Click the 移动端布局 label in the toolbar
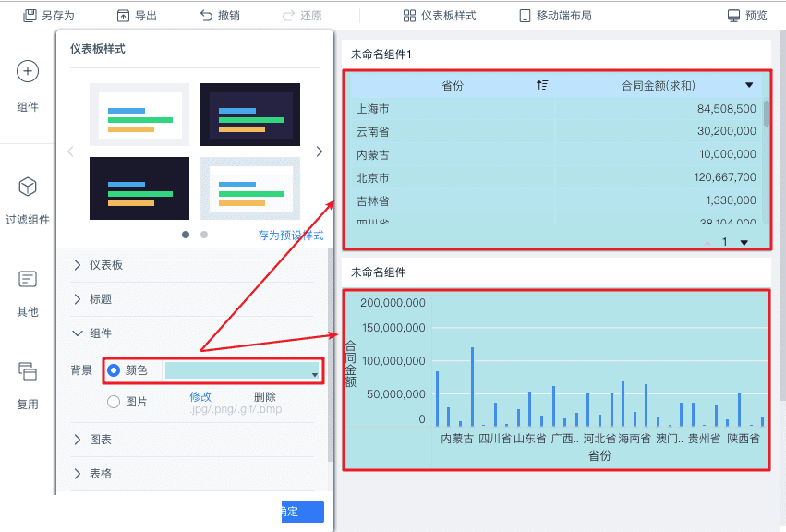This screenshot has height=532, width=786. (x=564, y=16)
